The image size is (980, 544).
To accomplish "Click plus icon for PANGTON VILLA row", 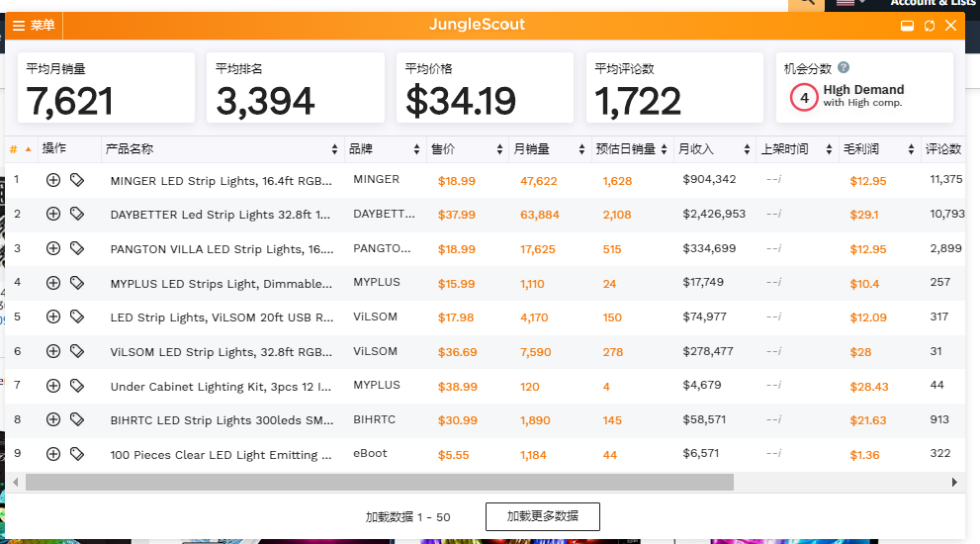I will [53, 248].
